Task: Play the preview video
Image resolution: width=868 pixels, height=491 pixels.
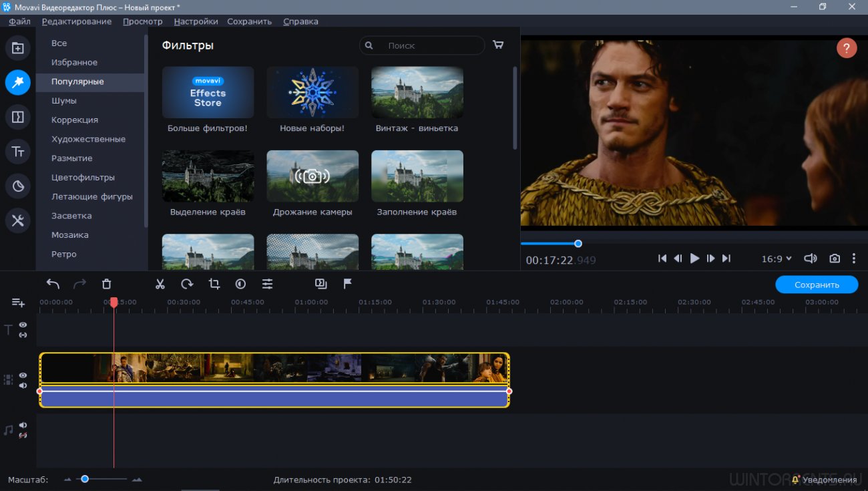Action: (x=694, y=259)
